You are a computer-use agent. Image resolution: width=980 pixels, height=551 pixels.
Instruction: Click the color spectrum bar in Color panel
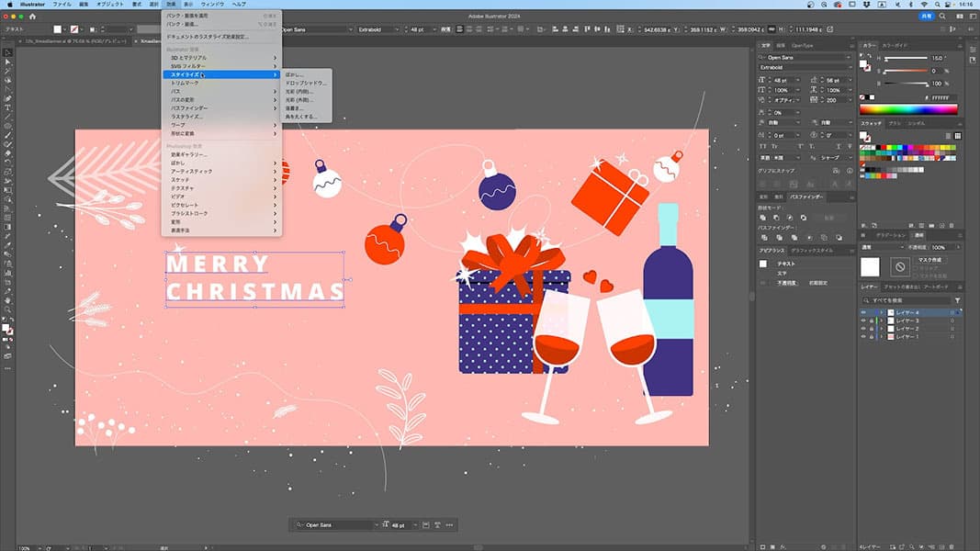908,109
